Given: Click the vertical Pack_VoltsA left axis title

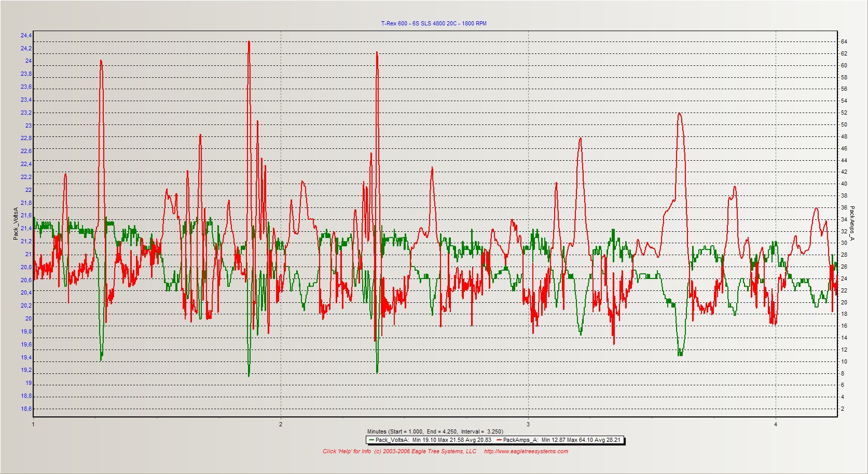Looking at the screenshot, I should coord(16,224).
